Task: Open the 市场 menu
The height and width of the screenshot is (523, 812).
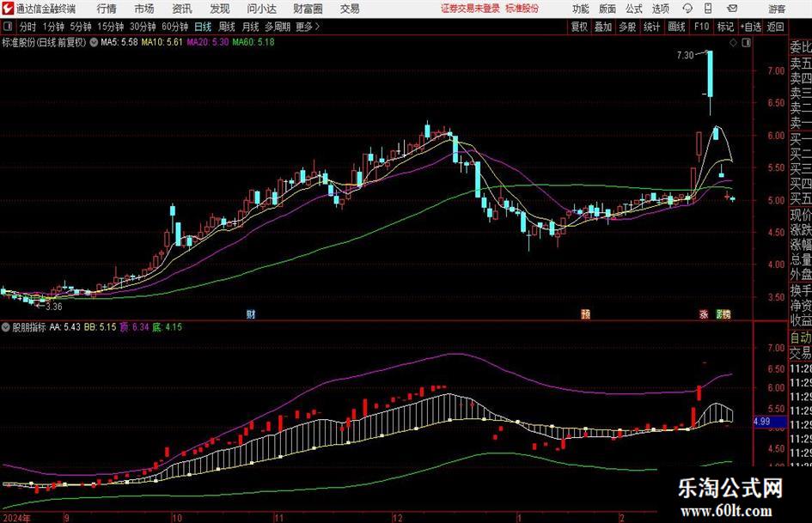Action: [x=144, y=9]
